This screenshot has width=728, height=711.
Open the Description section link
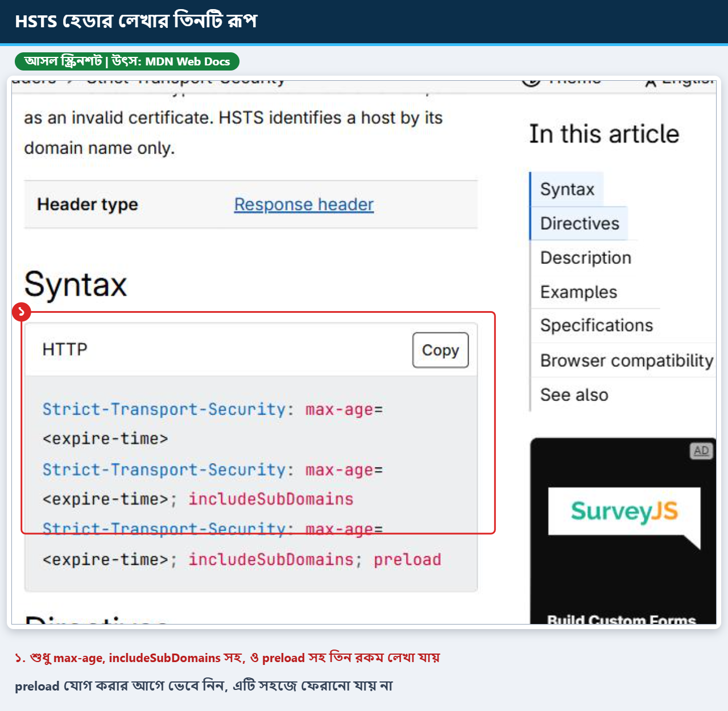[585, 258]
